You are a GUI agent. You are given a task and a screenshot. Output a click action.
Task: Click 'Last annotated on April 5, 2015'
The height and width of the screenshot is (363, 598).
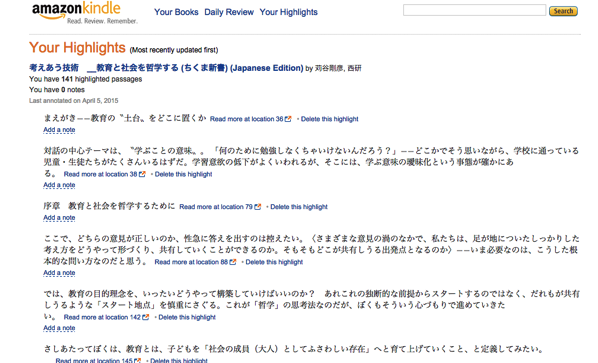tap(74, 101)
